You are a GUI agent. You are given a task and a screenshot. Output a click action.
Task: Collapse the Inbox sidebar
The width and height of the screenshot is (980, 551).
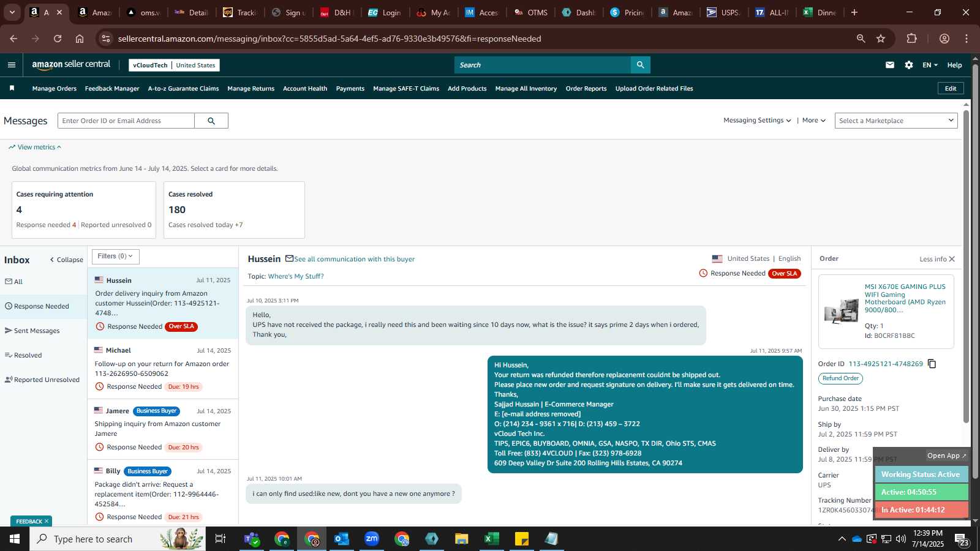[66, 260]
